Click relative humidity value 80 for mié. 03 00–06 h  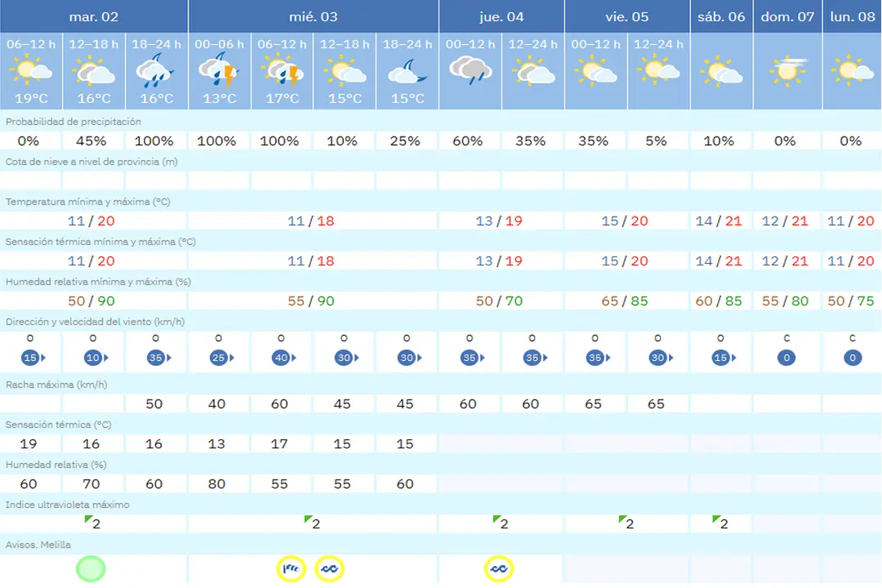tap(216, 484)
